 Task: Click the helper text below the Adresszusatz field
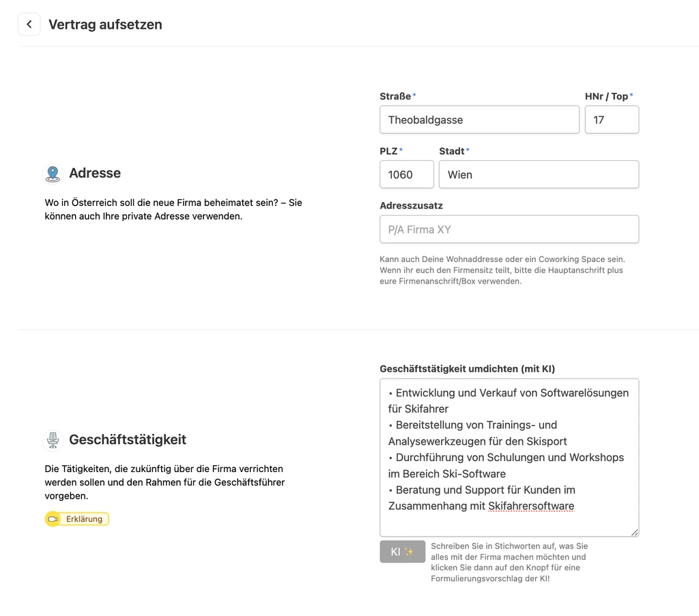[509, 271]
